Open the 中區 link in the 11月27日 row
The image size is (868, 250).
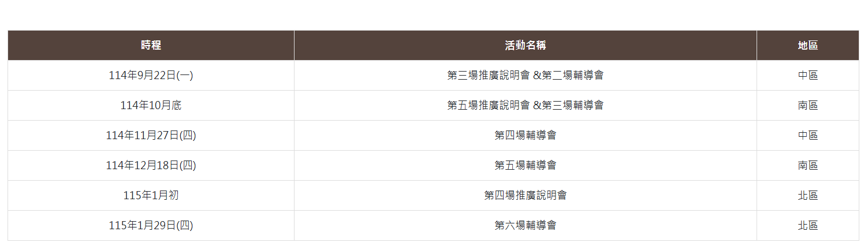coord(807,135)
